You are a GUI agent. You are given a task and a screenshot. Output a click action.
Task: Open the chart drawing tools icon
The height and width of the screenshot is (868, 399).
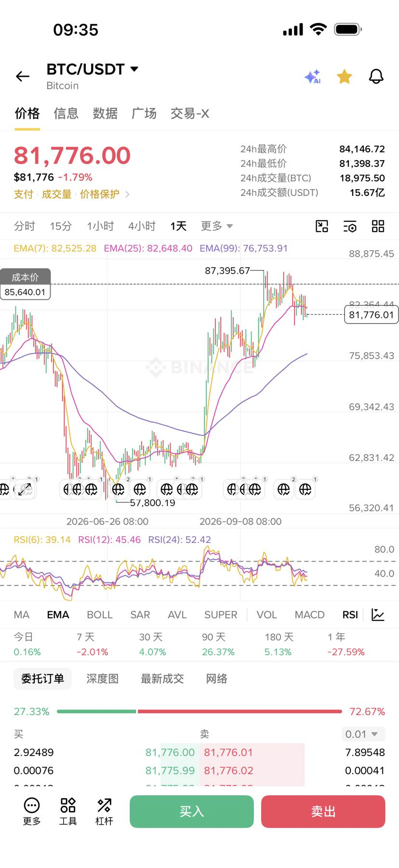[322, 226]
